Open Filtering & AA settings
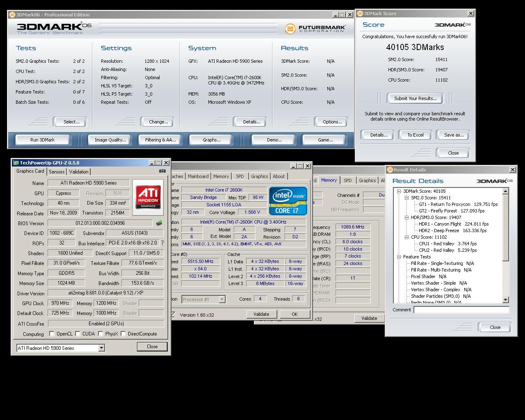The width and height of the screenshot is (525, 420). 160,140
